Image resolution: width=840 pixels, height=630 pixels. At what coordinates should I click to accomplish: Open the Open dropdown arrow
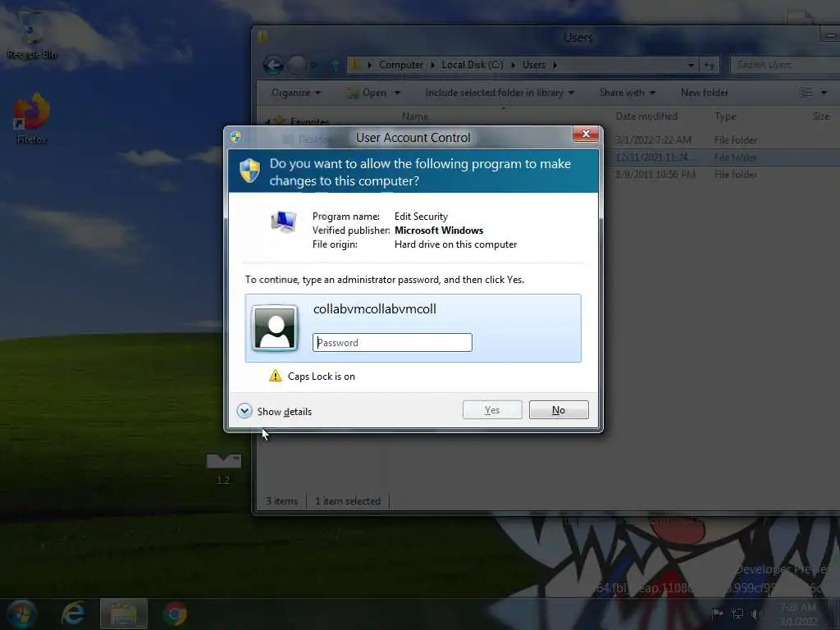[398, 93]
